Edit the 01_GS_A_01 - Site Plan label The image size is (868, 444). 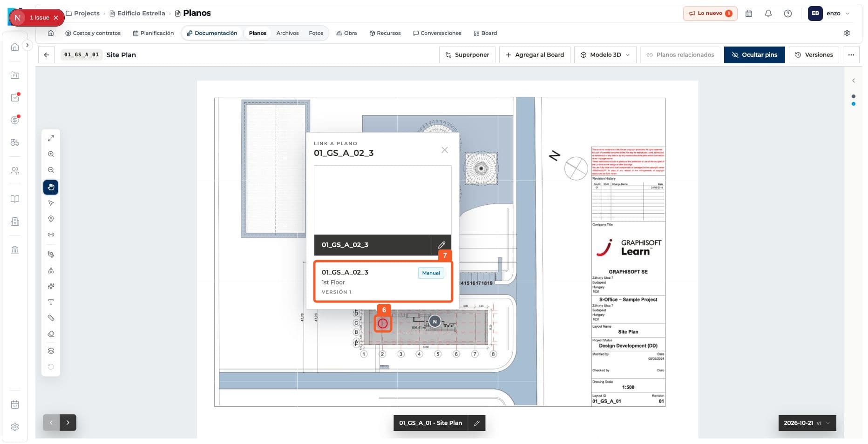(477, 423)
